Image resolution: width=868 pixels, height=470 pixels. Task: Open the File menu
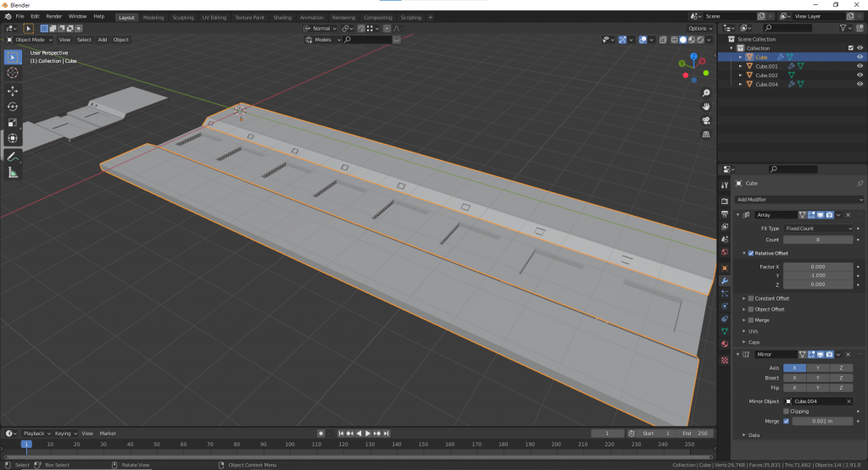[20, 17]
